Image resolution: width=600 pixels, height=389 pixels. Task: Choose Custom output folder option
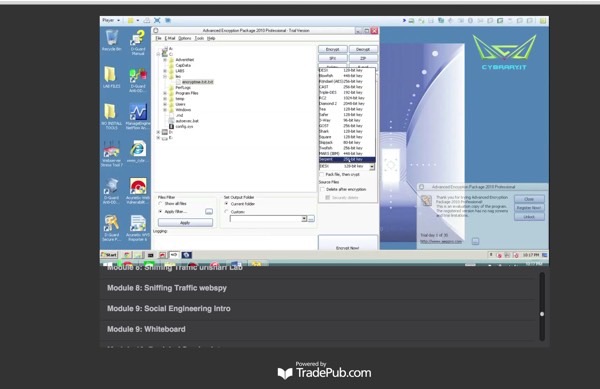227,212
